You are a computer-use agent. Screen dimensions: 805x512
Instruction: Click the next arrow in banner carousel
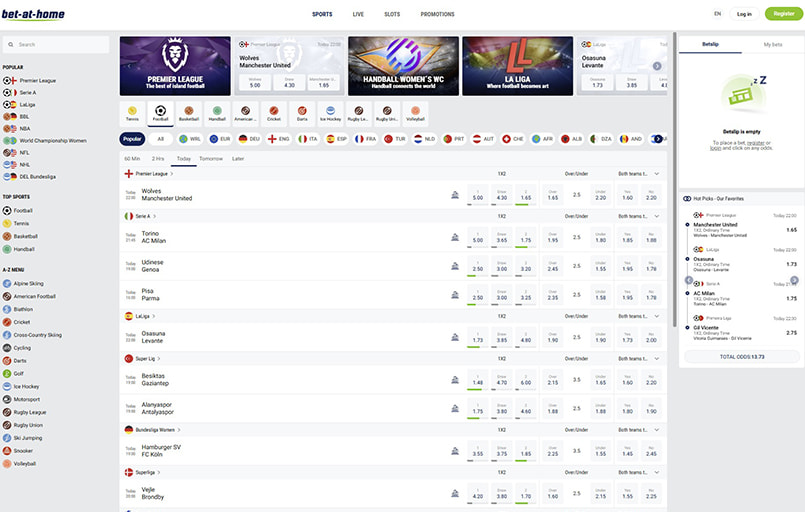tap(657, 66)
